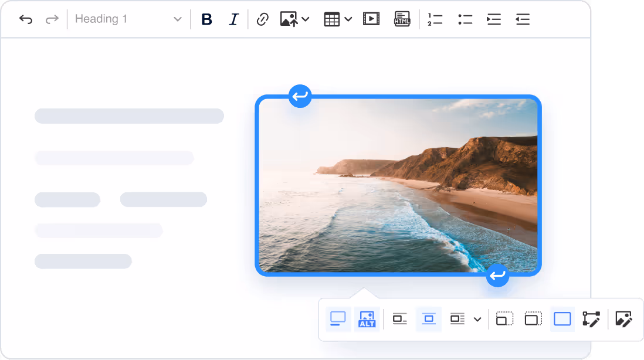This screenshot has height=360, width=644.
Task: Decrease the indent
Action: 522,19
